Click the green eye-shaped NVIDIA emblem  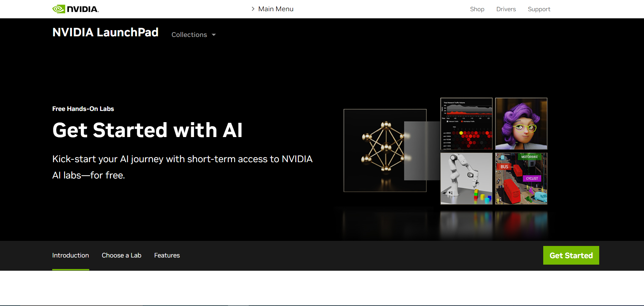(x=58, y=8)
